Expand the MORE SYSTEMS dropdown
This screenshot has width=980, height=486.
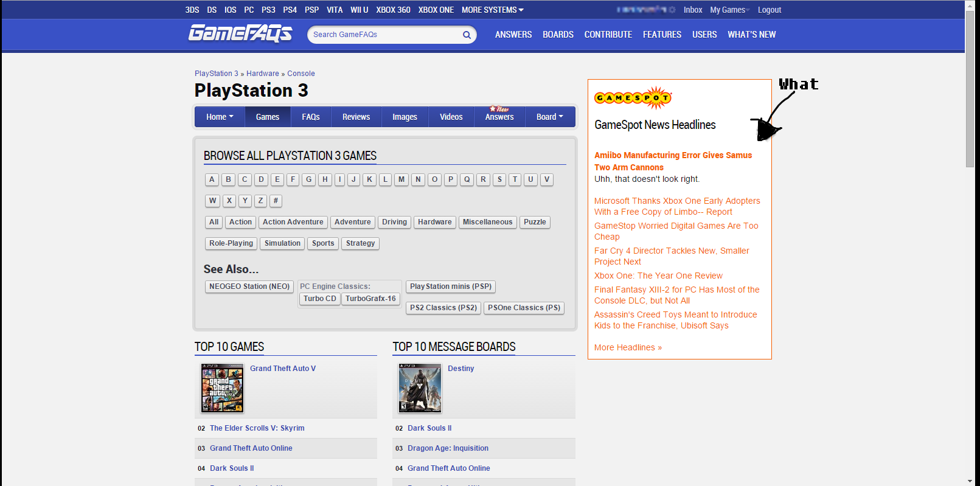tap(492, 10)
